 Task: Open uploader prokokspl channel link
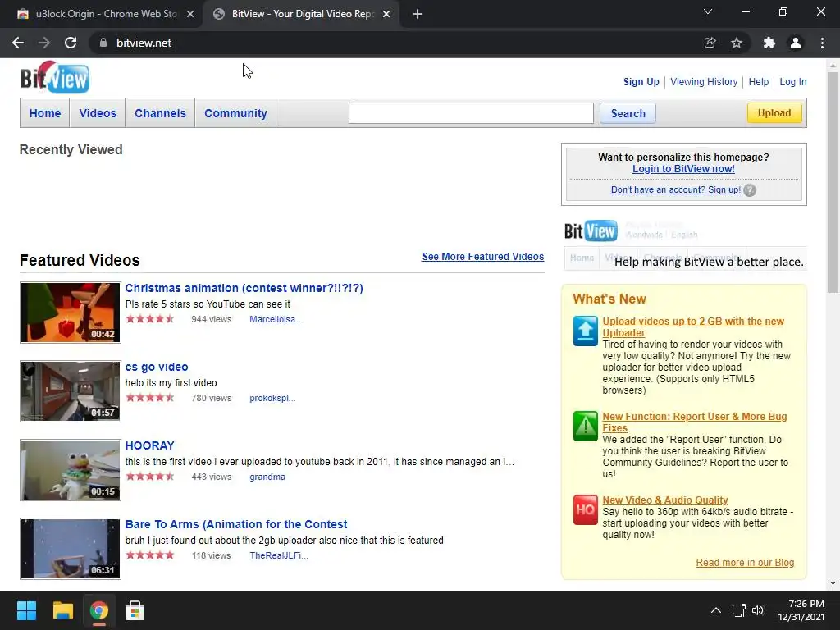272,398
